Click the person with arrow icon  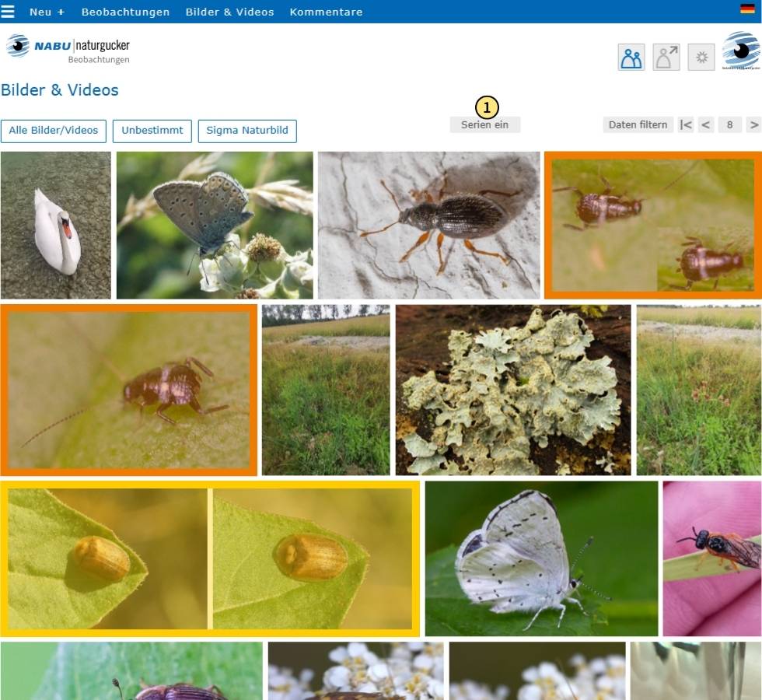666,58
